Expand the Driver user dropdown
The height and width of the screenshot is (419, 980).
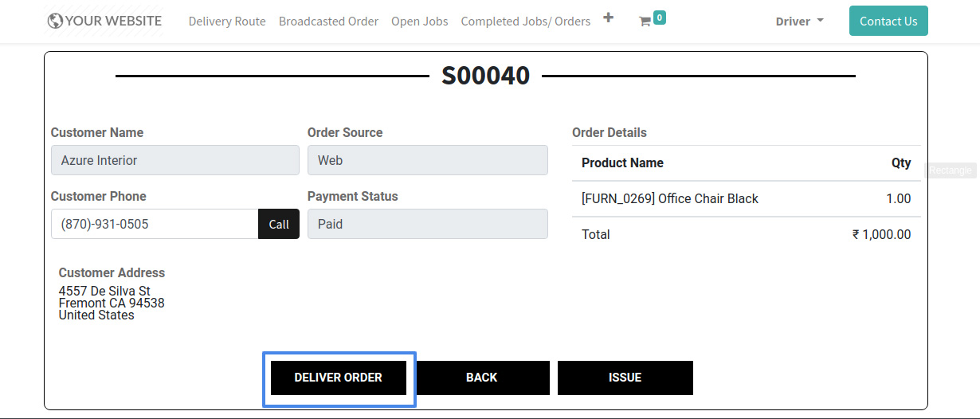pos(799,22)
